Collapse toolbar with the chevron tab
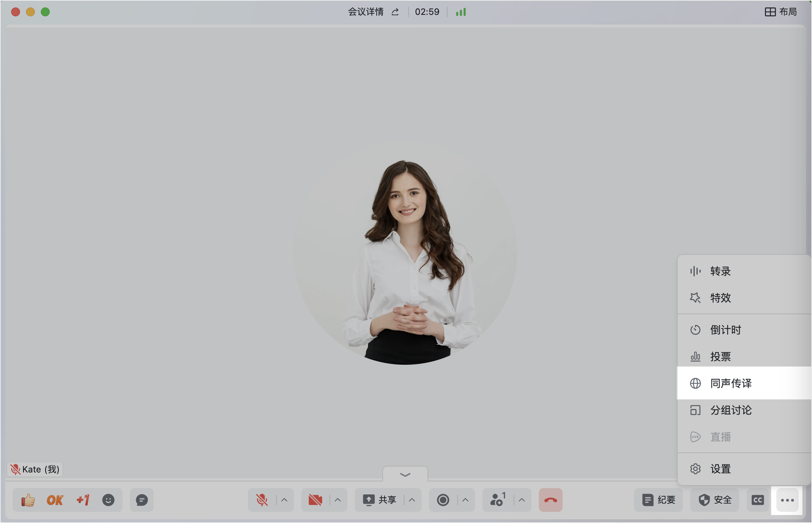 (405, 474)
